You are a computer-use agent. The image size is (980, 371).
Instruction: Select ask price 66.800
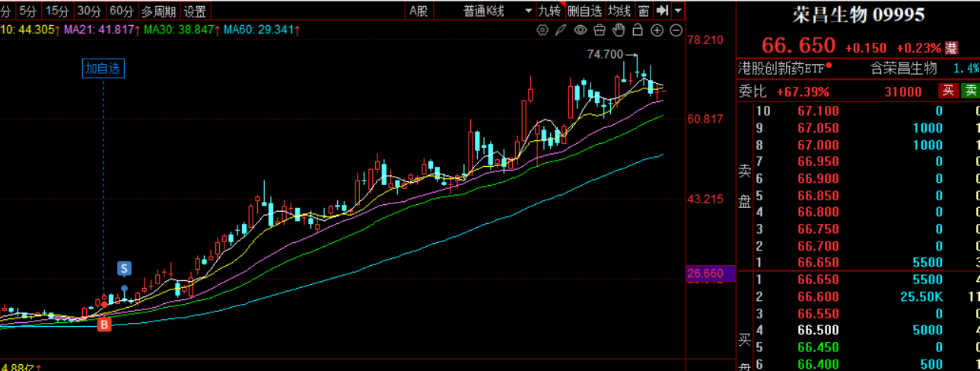coord(818,212)
